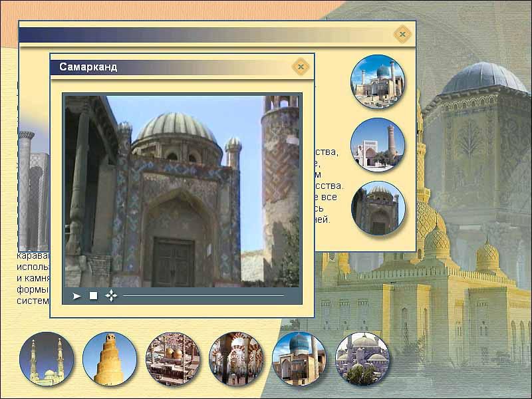Click the back window's blue title bar

click(199, 34)
